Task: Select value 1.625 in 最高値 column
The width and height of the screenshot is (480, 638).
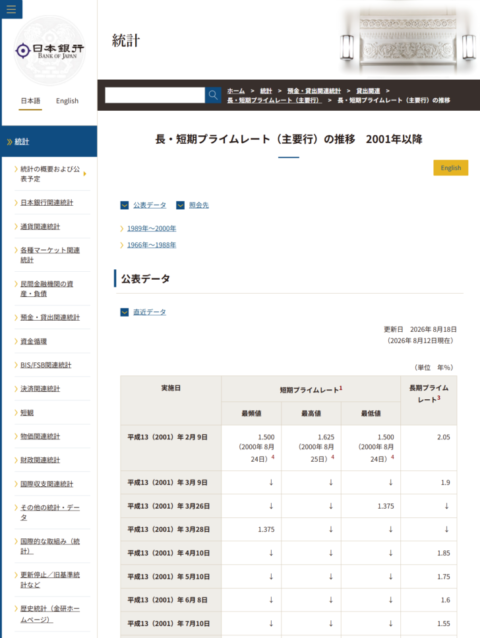Action: (x=326, y=437)
